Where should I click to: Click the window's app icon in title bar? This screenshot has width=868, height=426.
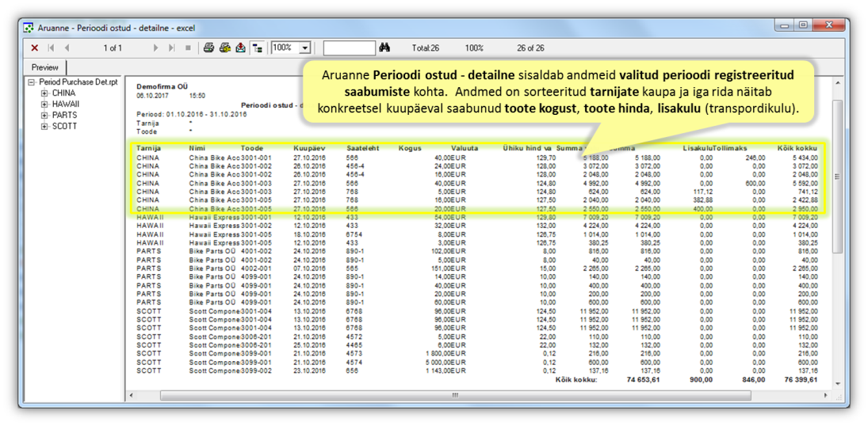29,27
